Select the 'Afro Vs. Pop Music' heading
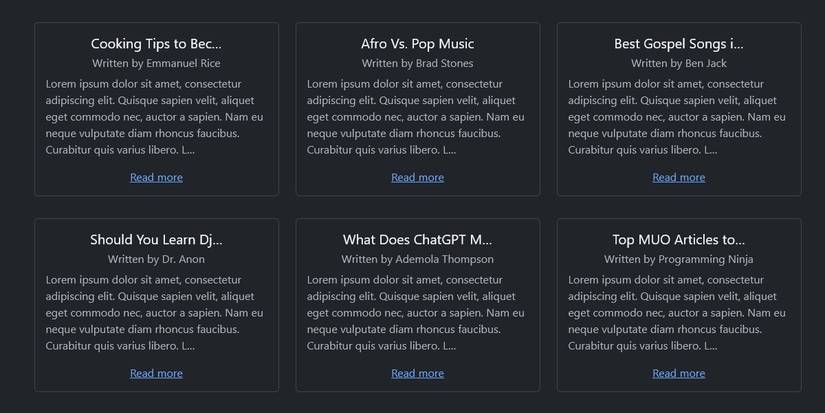 click(417, 44)
